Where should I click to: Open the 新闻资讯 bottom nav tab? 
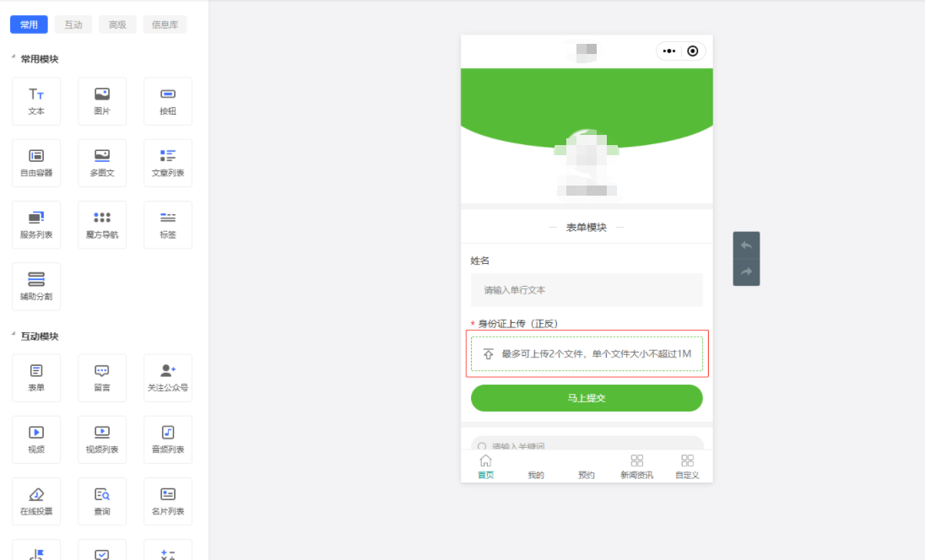[x=636, y=466]
